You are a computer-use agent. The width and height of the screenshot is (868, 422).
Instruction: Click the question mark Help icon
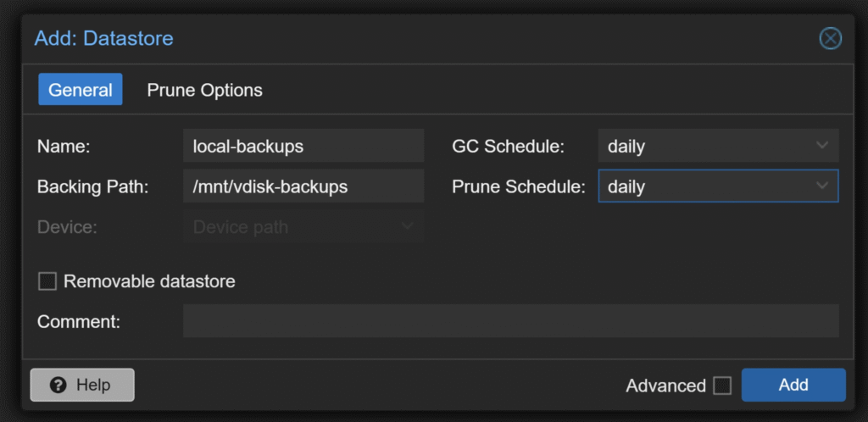pyautogui.click(x=58, y=385)
